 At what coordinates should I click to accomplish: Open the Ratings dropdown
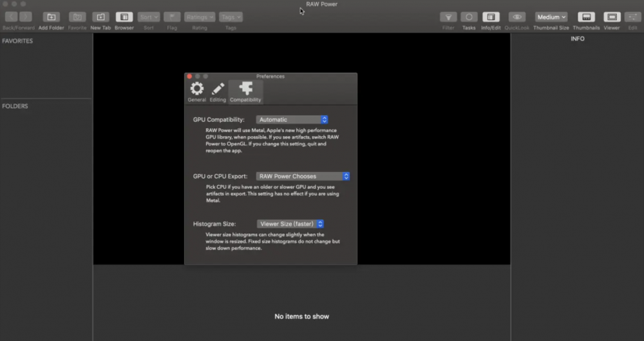point(200,17)
